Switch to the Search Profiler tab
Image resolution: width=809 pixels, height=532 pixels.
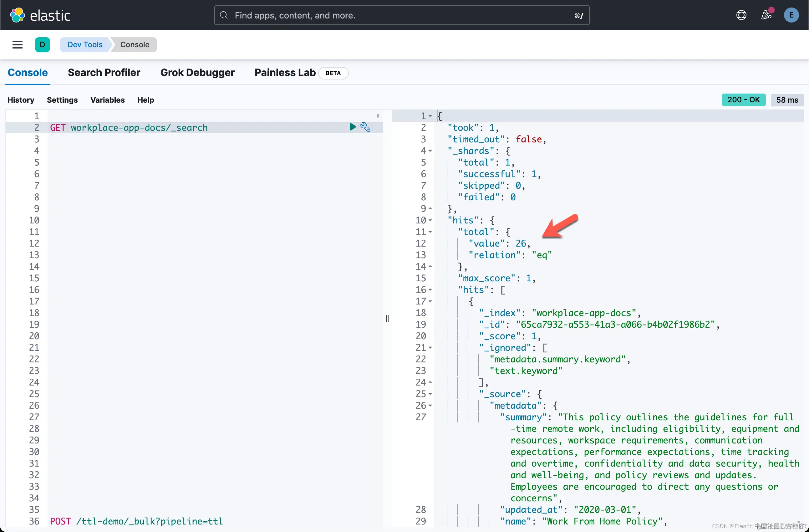point(104,73)
